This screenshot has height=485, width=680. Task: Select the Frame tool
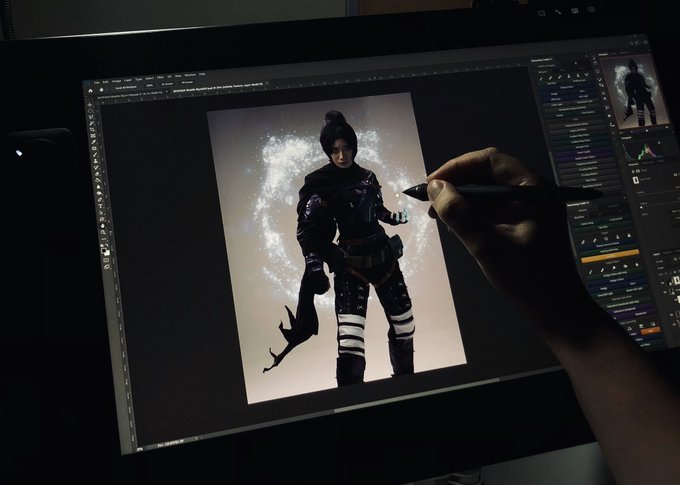(x=93, y=135)
